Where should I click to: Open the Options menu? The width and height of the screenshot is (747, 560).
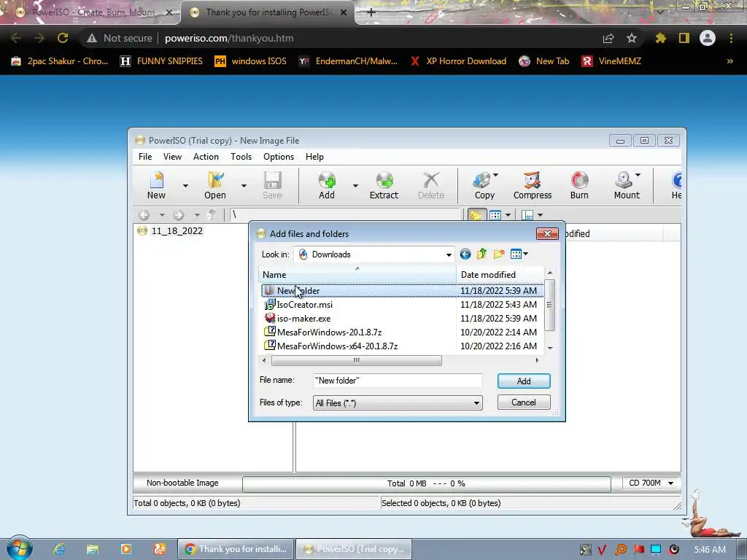pyautogui.click(x=279, y=157)
